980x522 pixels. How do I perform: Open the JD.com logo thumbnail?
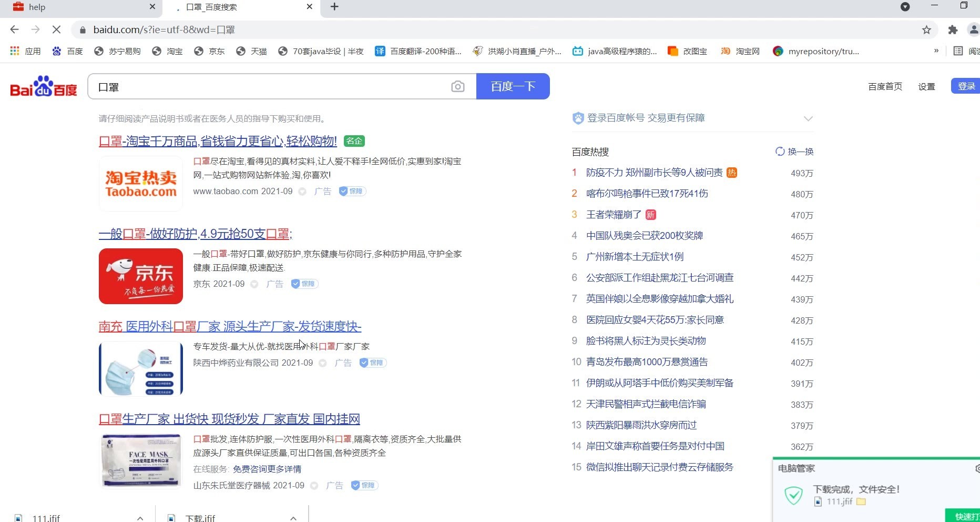pyautogui.click(x=141, y=276)
